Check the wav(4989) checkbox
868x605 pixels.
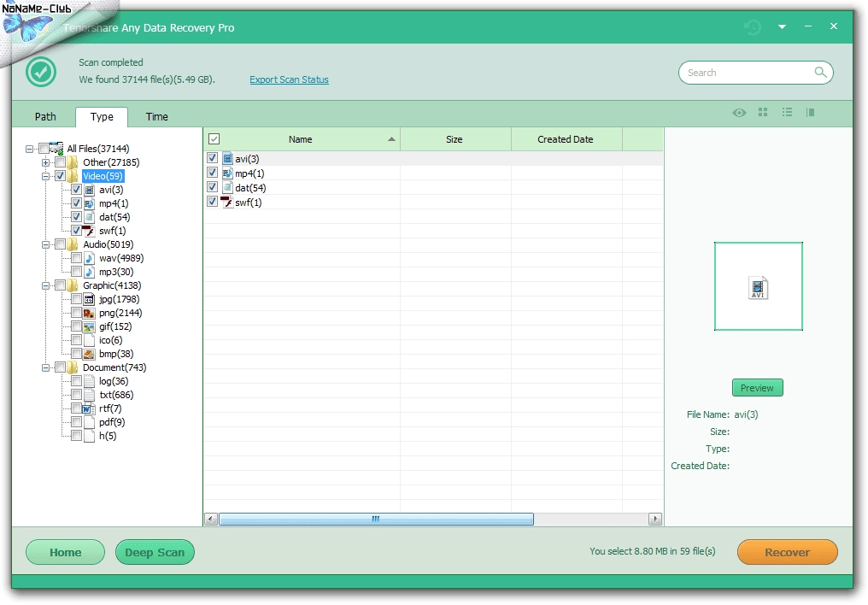coord(76,258)
